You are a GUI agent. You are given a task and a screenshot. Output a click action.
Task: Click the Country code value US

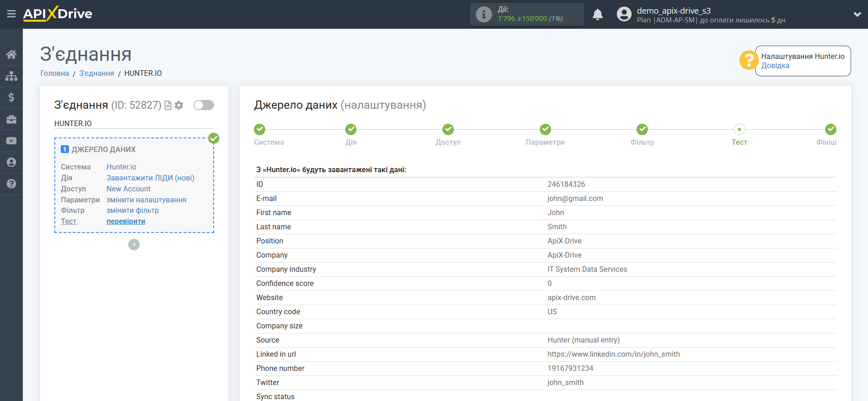point(552,311)
